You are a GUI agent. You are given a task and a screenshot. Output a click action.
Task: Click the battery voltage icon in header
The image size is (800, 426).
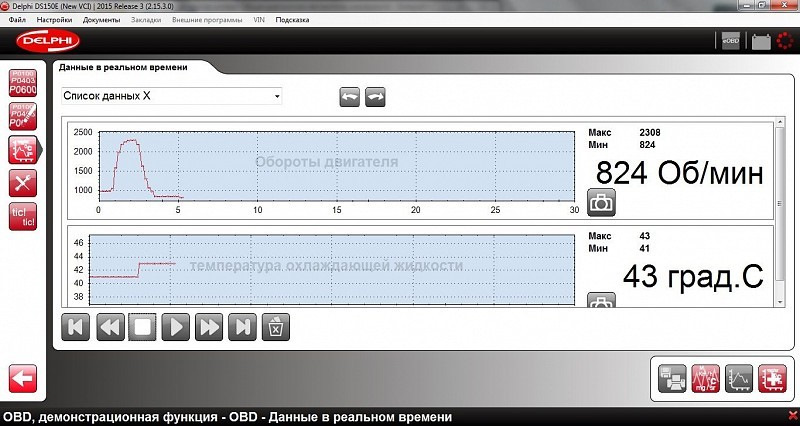(x=761, y=41)
